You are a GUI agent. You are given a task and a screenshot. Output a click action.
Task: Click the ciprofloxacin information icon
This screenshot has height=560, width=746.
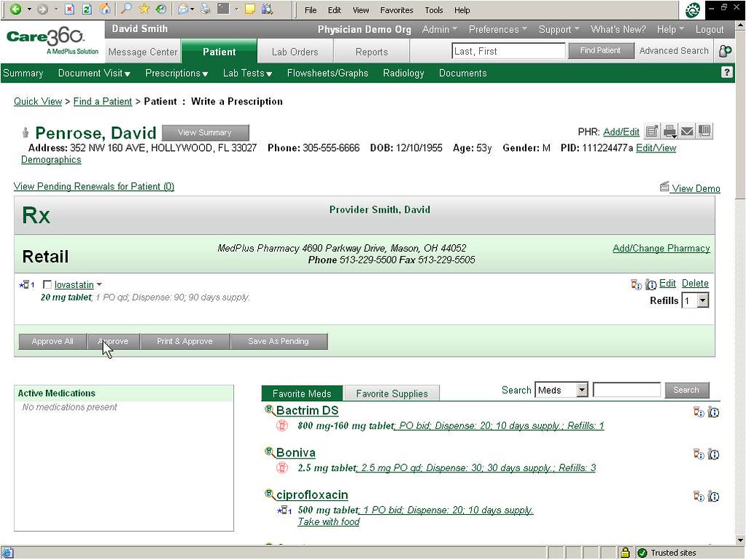click(713, 497)
